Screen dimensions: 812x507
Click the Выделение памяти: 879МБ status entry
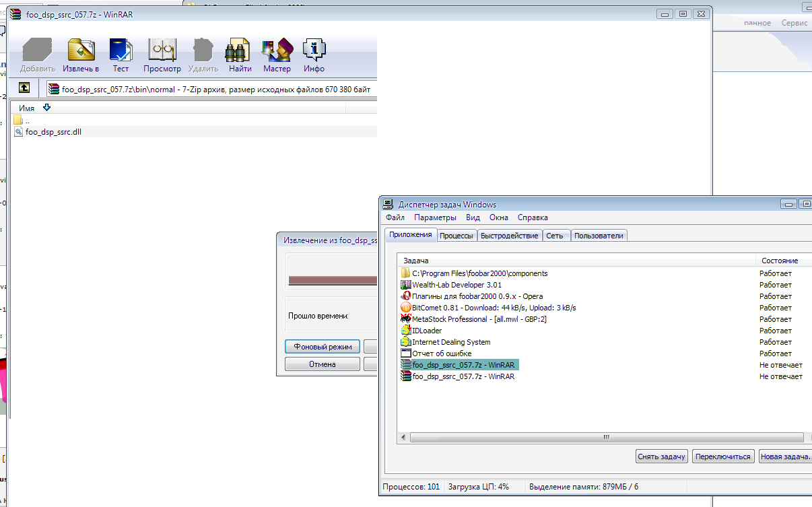[584, 486]
